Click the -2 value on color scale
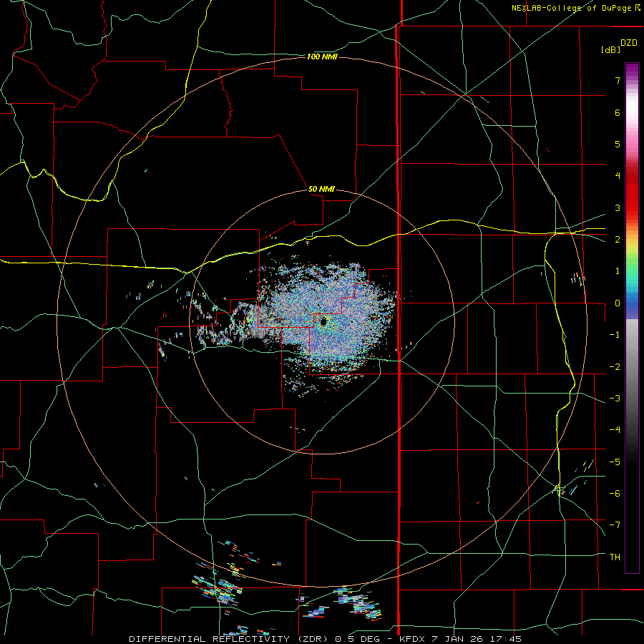The image size is (644, 644). click(x=615, y=367)
